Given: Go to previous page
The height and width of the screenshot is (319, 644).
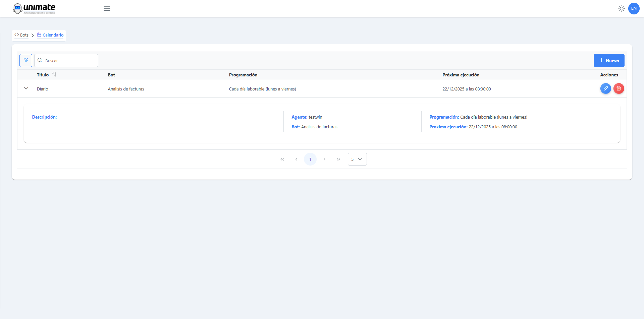Looking at the screenshot, I should 296,159.
